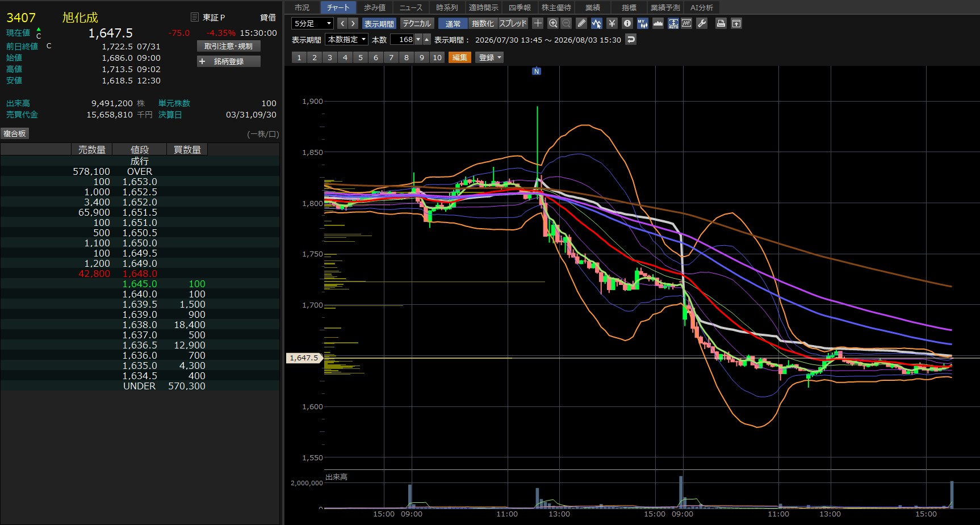
Task: Open the 業績 tab
Action: click(x=593, y=7)
